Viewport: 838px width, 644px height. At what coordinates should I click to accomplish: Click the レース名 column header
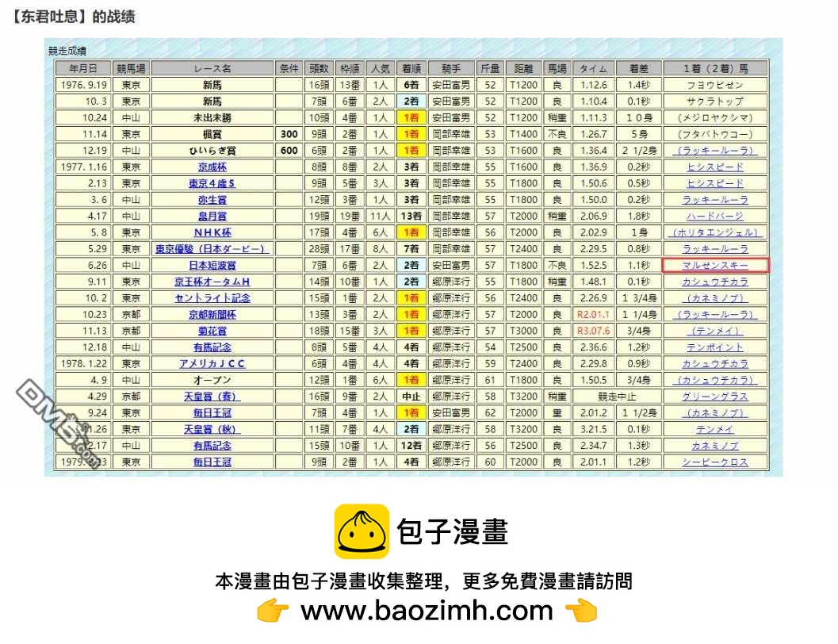tap(212, 68)
